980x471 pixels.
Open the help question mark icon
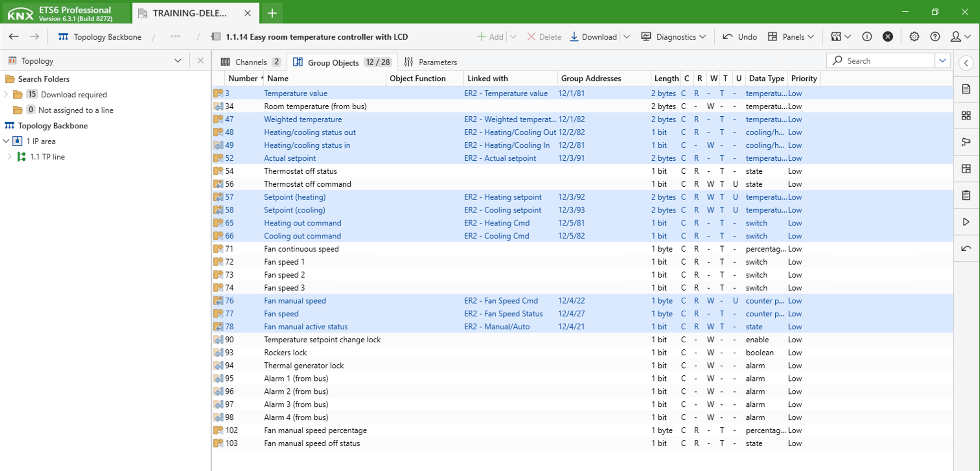935,37
